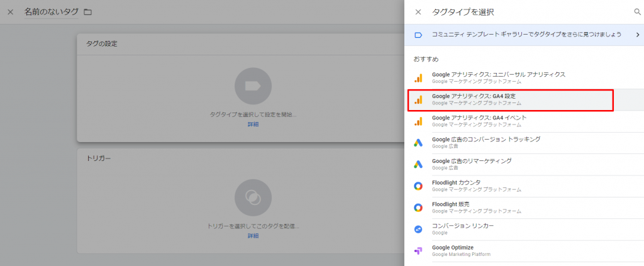This screenshot has height=266, width=644.
Task: Choose Google アナリティクス: ユニバーサル アナリティクス text
Action: (x=499, y=75)
